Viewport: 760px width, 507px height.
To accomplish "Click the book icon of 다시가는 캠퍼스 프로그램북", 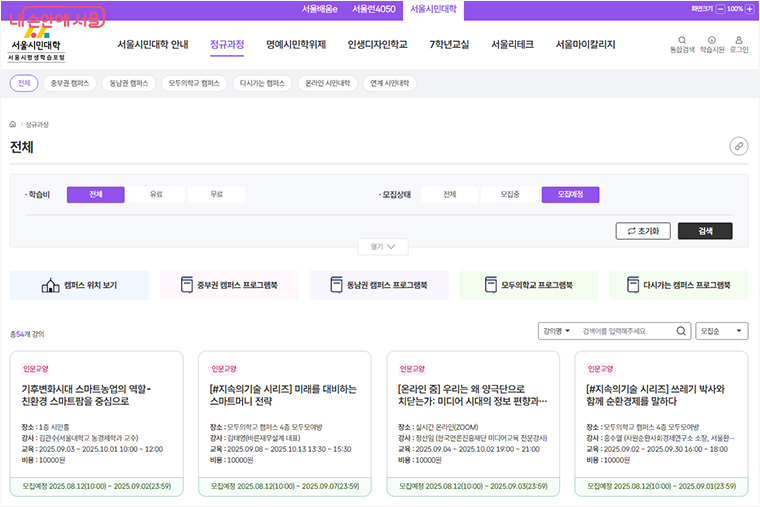I will click(x=633, y=285).
